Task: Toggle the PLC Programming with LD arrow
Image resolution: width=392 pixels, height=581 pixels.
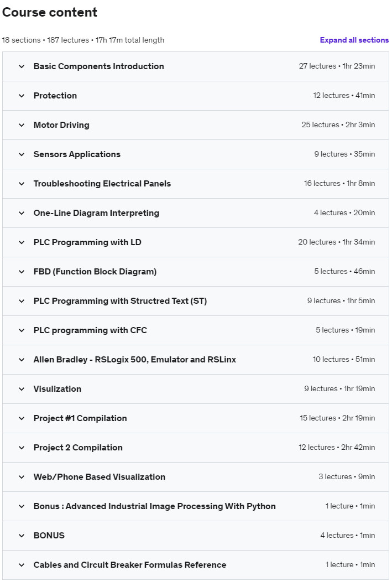Action: point(22,242)
